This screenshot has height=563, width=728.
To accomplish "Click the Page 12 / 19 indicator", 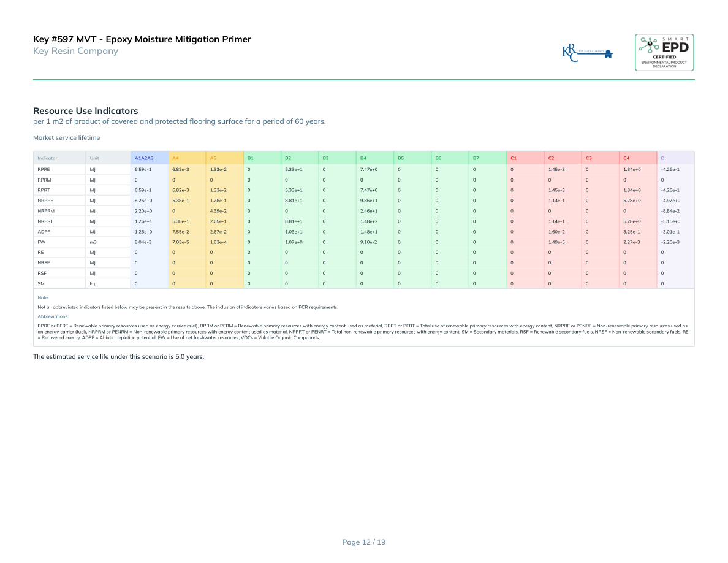I will (363, 542).
